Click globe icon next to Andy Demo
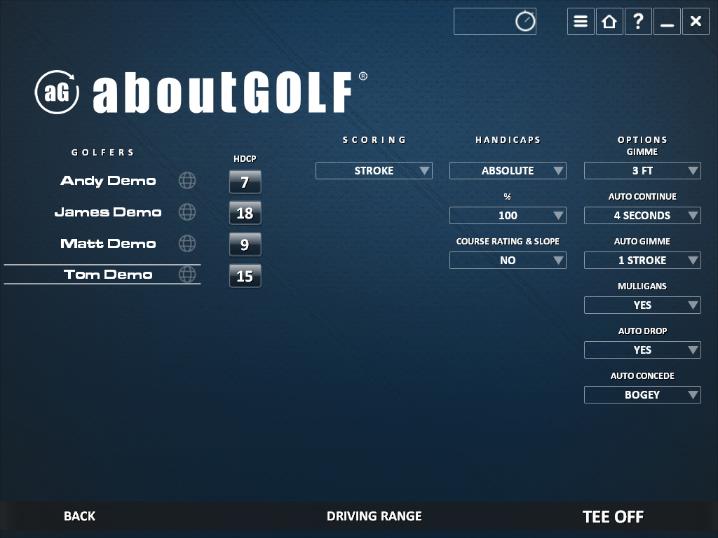Viewport: 718px width, 538px height. [x=187, y=180]
